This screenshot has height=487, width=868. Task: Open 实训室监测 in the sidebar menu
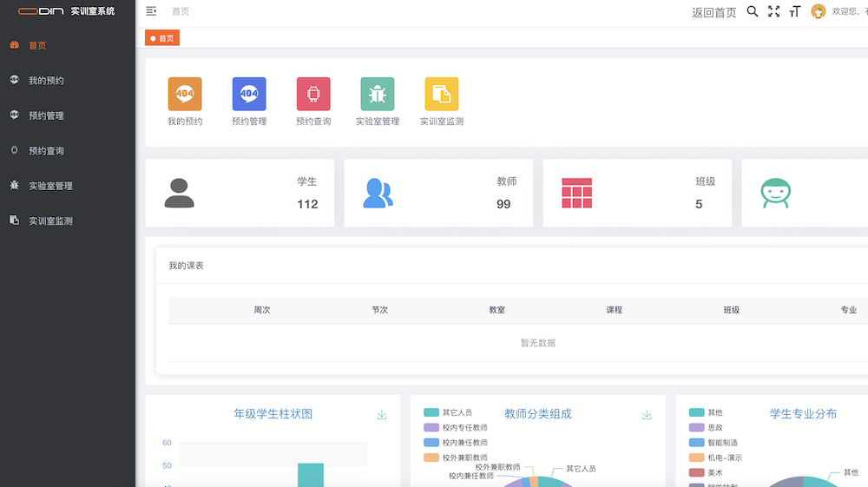click(x=68, y=220)
